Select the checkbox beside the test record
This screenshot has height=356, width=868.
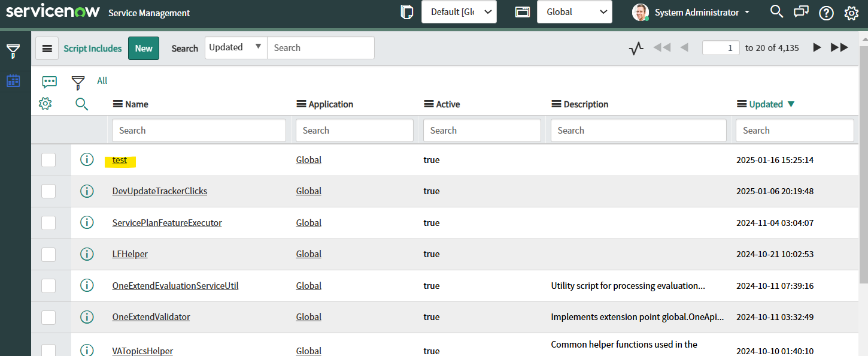coord(48,160)
